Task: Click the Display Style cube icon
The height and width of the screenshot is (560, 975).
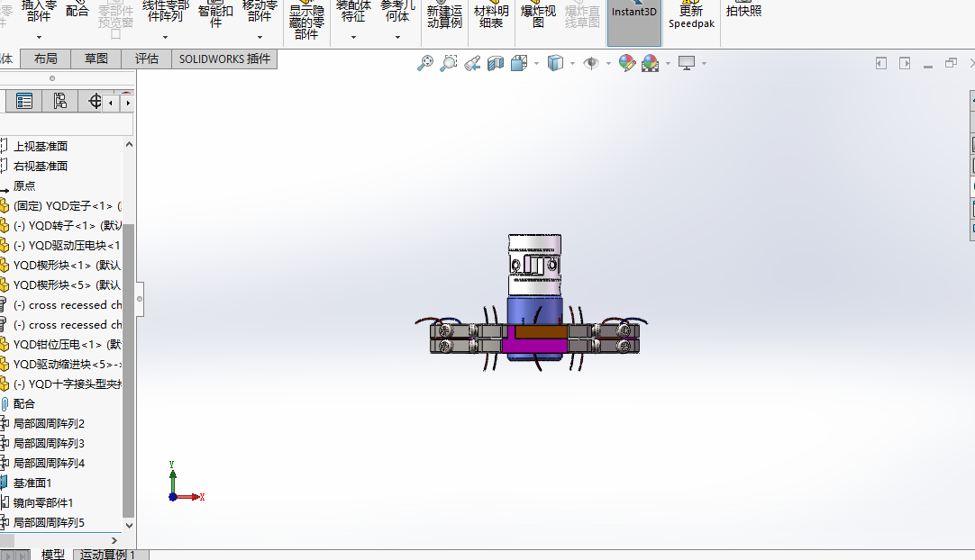Action: coord(555,63)
